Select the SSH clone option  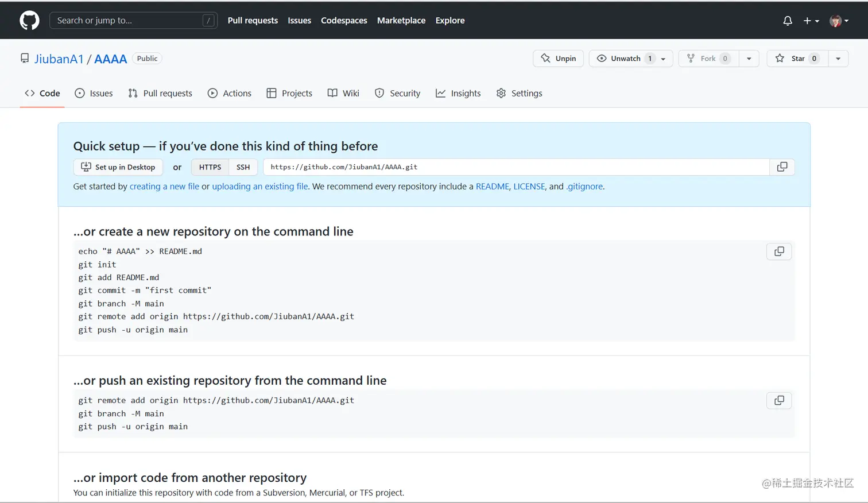pyautogui.click(x=243, y=167)
